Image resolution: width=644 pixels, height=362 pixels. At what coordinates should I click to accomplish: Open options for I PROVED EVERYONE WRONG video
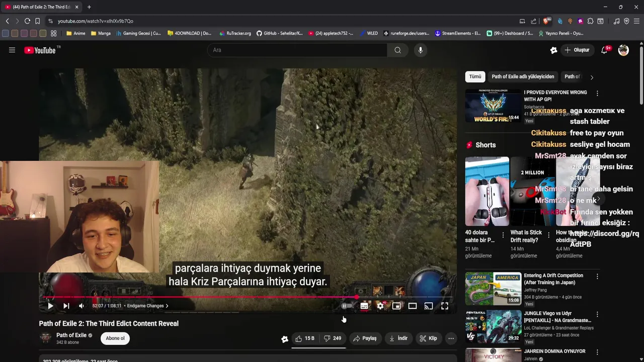pos(597,94)
